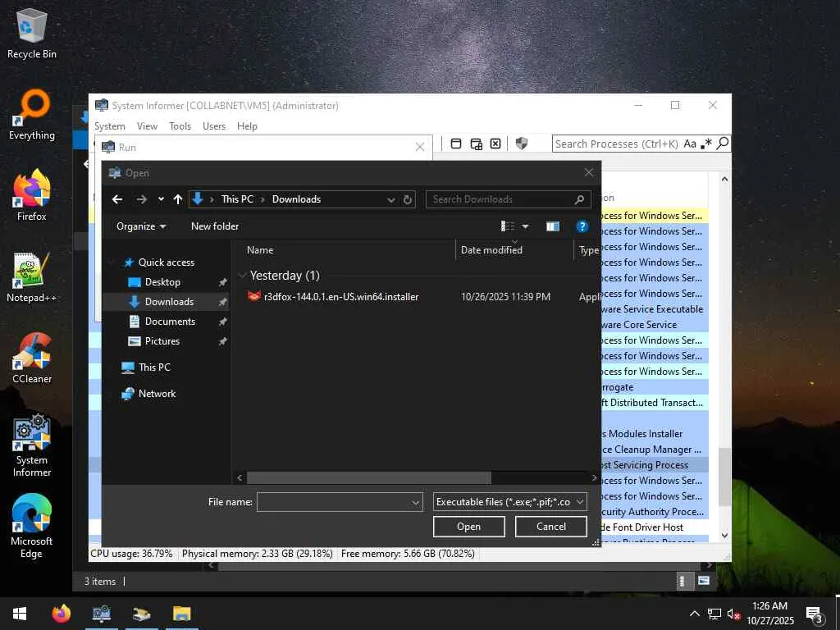
Task: Click the Search Downloads field
Action: [501, 199]
